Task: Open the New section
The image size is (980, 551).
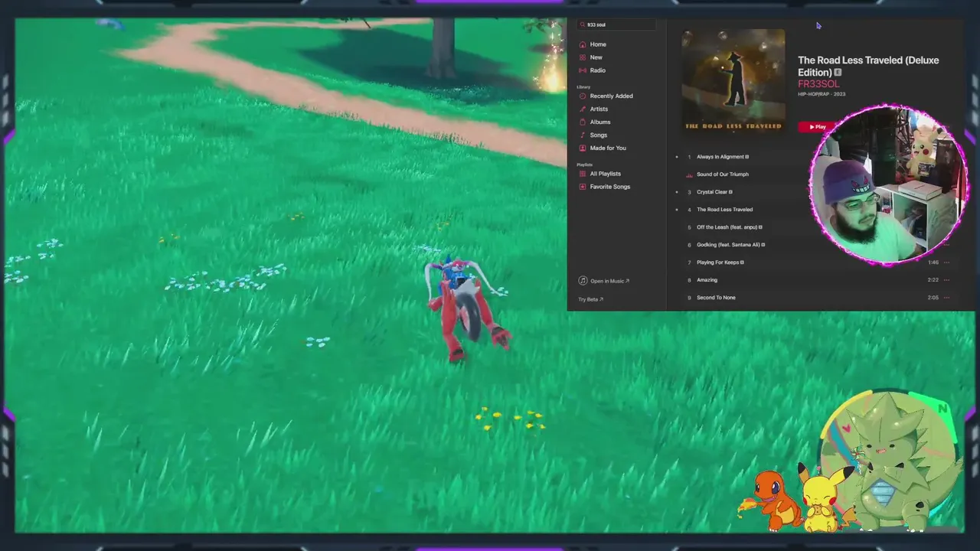Action: click(596, 57)
